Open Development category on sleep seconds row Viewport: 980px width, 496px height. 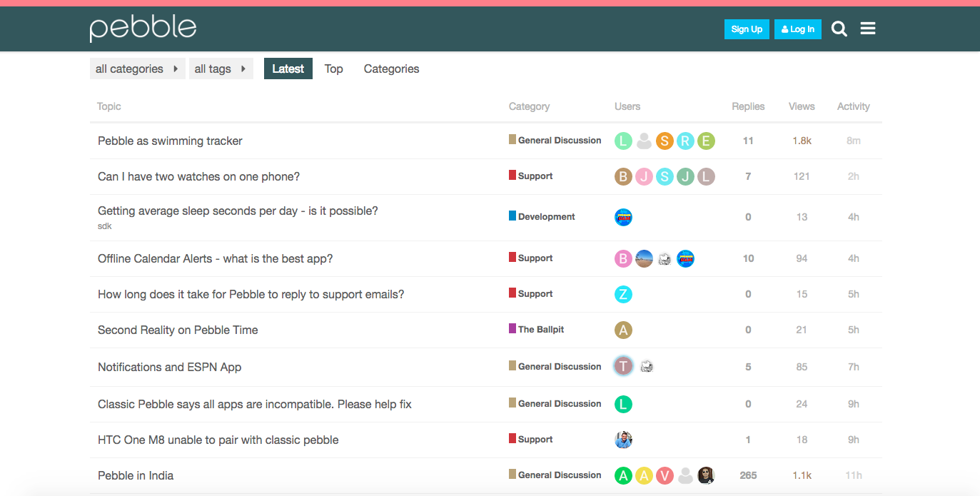pyautogui.click(x=542, y=216)
